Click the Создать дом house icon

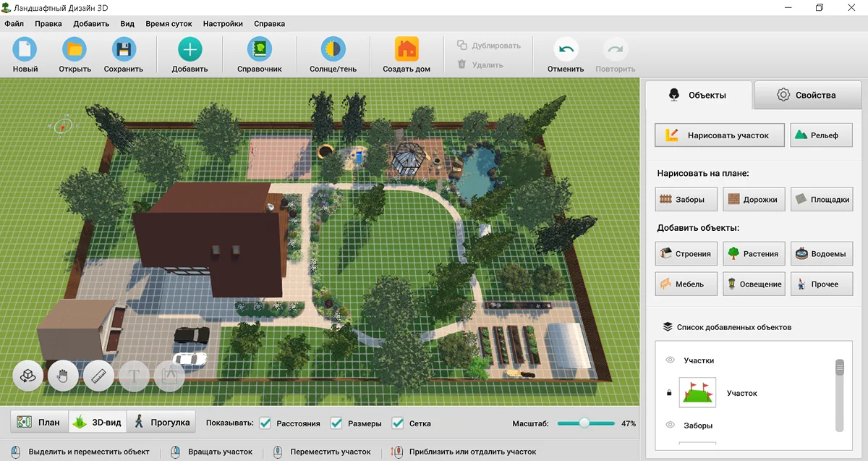[407, 50]
